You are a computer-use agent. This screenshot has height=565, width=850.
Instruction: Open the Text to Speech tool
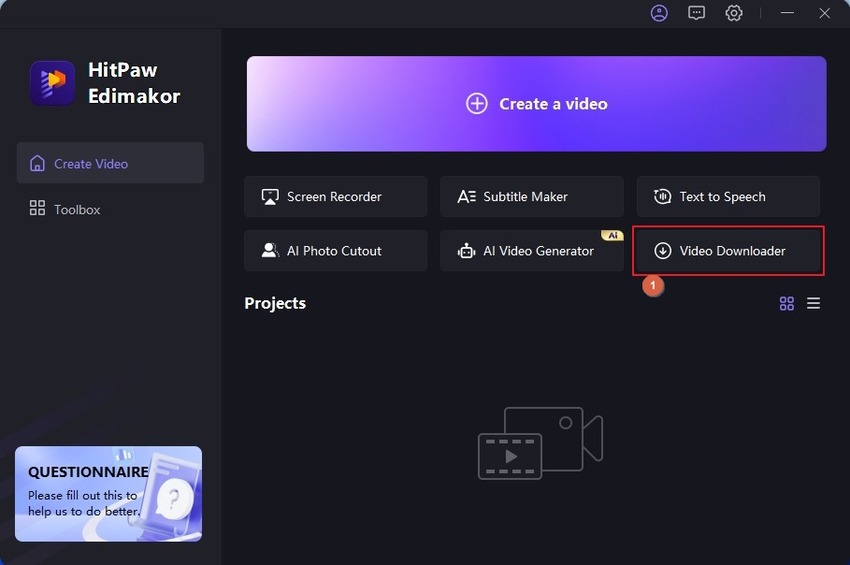point(728,196)
